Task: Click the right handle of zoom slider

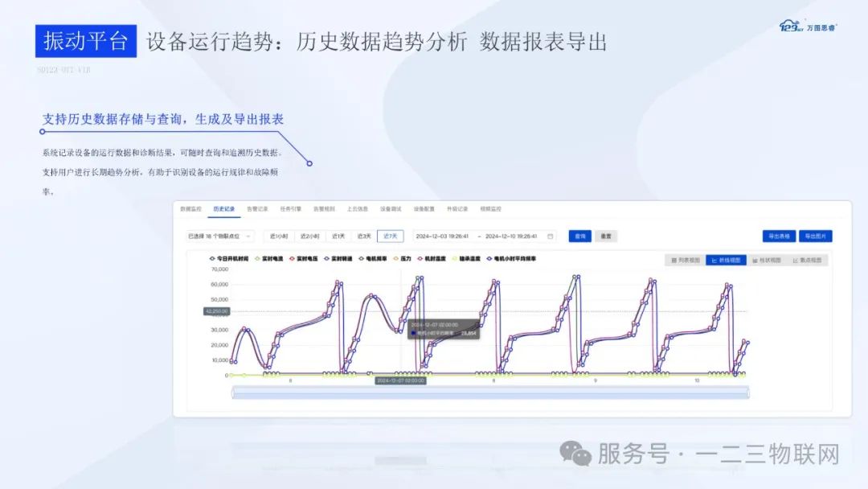Action: 748,393
